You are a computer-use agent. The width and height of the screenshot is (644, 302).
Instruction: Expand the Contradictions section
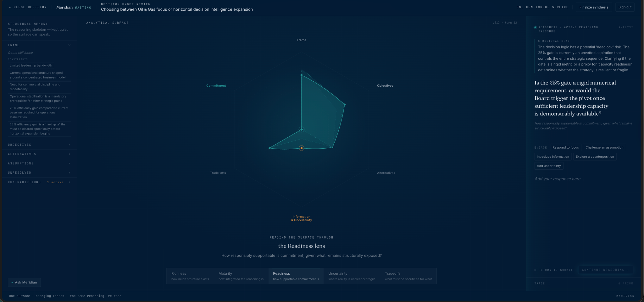tap(39, 182)
